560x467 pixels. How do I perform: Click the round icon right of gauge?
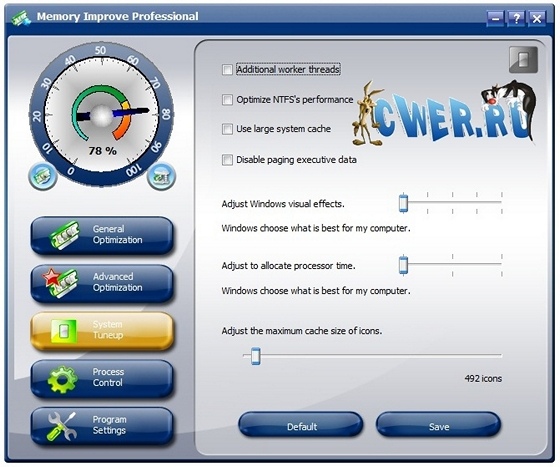[161, 176]
